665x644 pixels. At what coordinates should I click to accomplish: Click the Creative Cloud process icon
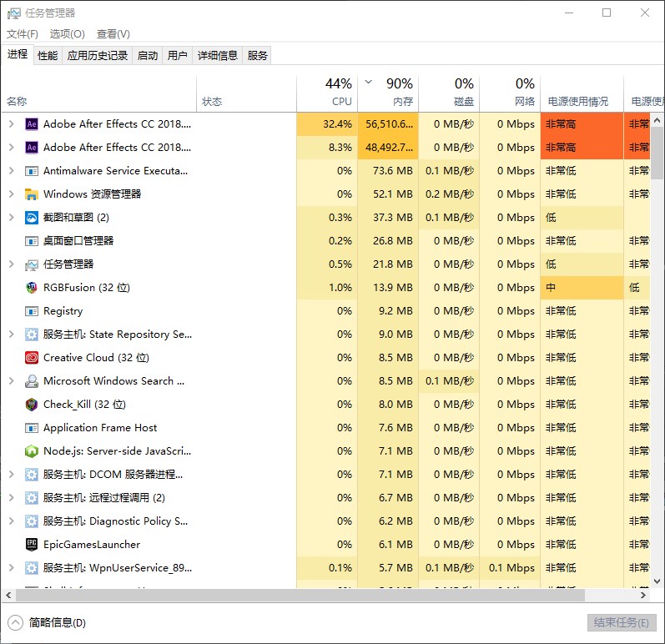32,358
